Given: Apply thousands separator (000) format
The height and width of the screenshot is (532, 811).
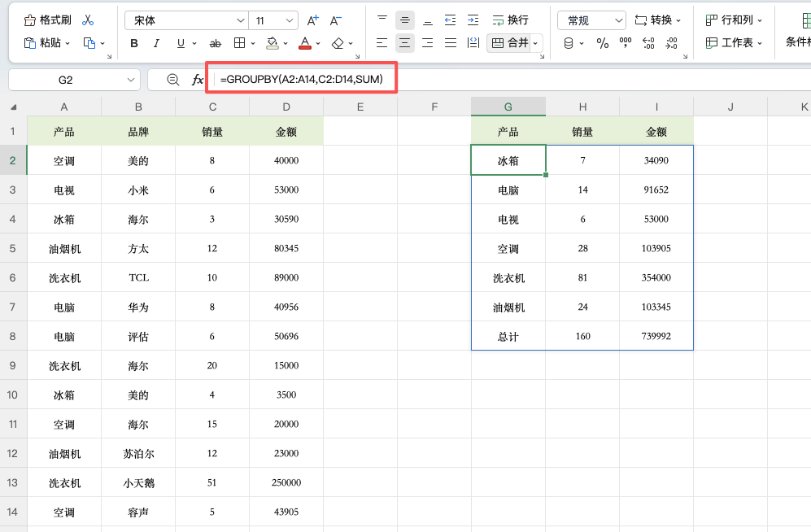Looking at the screenshot, I should [626, 43].
